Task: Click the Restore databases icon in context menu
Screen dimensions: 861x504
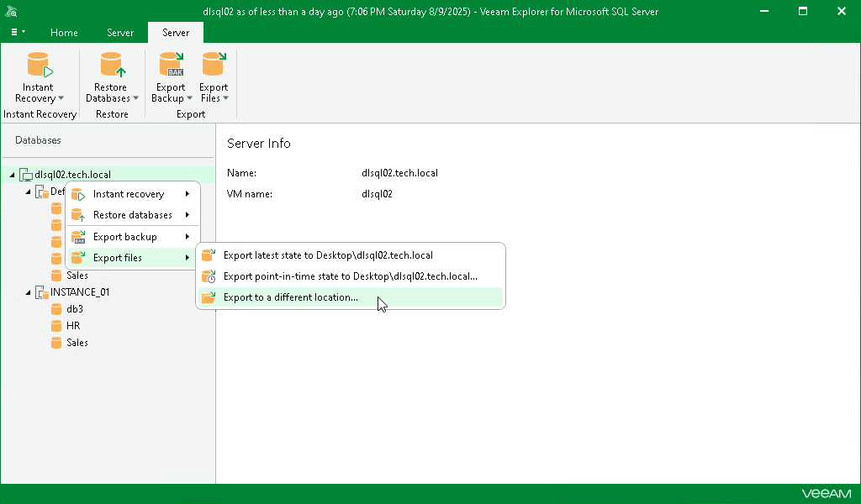Action: 78,215
